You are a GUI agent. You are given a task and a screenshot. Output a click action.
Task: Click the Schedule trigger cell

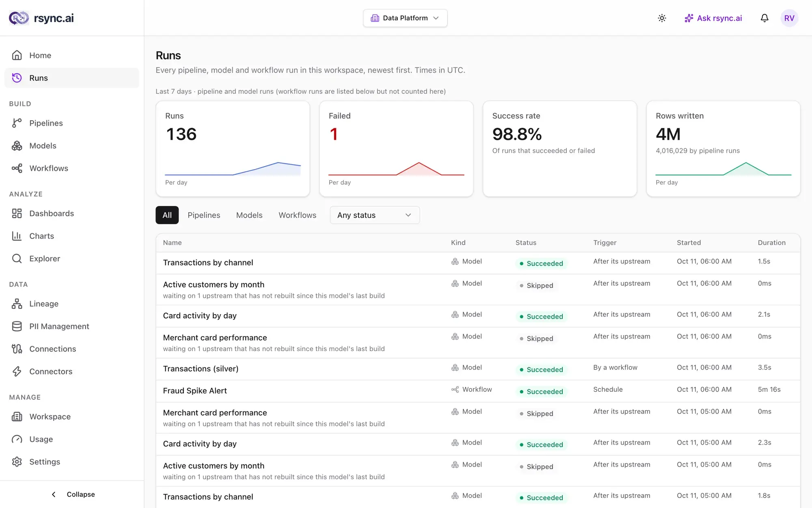608,389
